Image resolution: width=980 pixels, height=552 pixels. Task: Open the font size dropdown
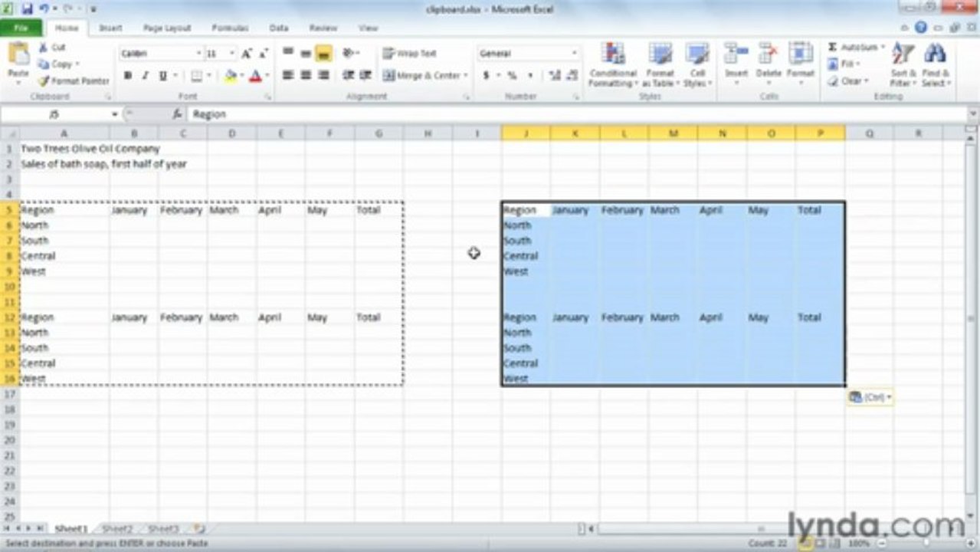click(231, 54)
